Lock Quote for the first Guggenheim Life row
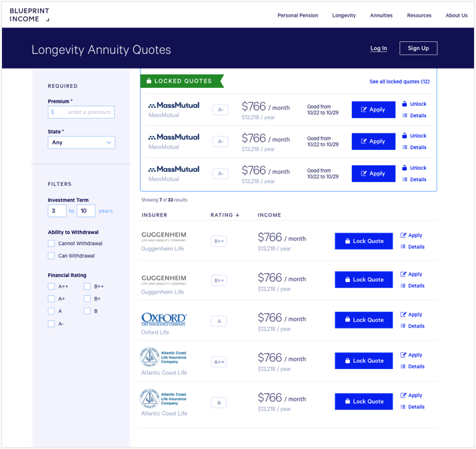Screen dimensions: 476x449 [x=364, y=241]
